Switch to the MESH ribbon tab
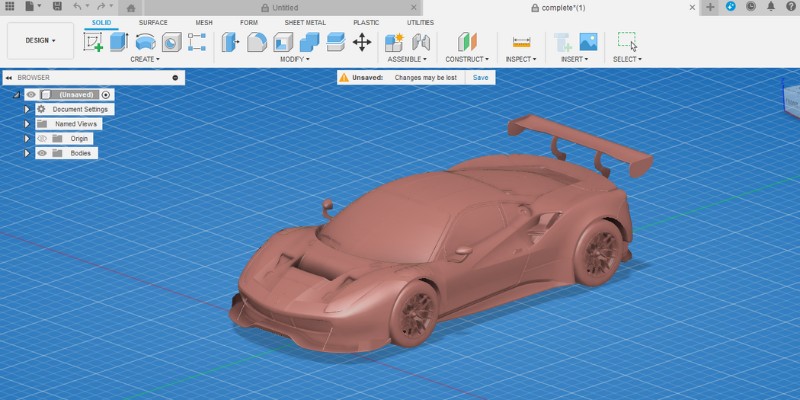Viewport: 800px width, 400px height. pos(204,22)
